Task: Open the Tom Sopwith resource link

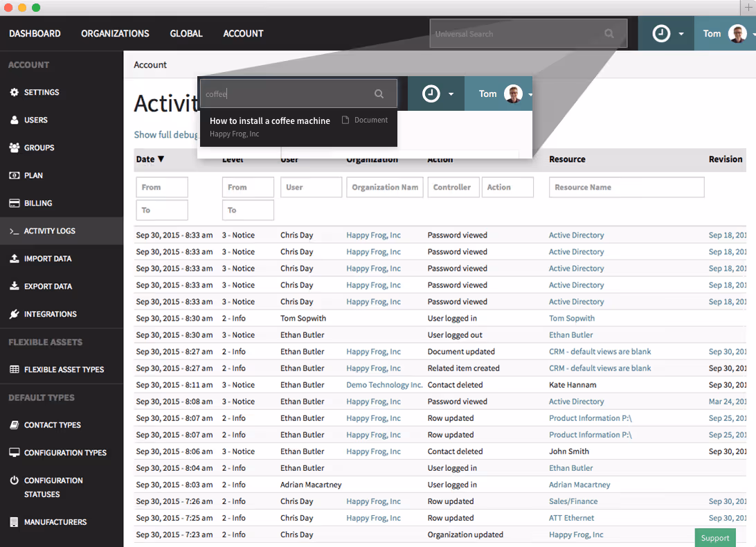Action: pos(572,319)
